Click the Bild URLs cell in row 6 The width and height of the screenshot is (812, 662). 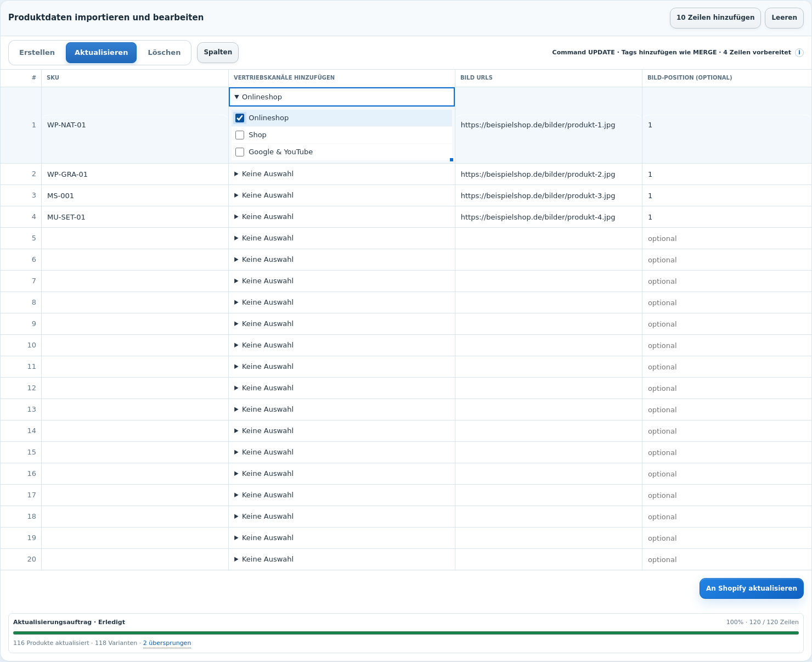(549, 260)
